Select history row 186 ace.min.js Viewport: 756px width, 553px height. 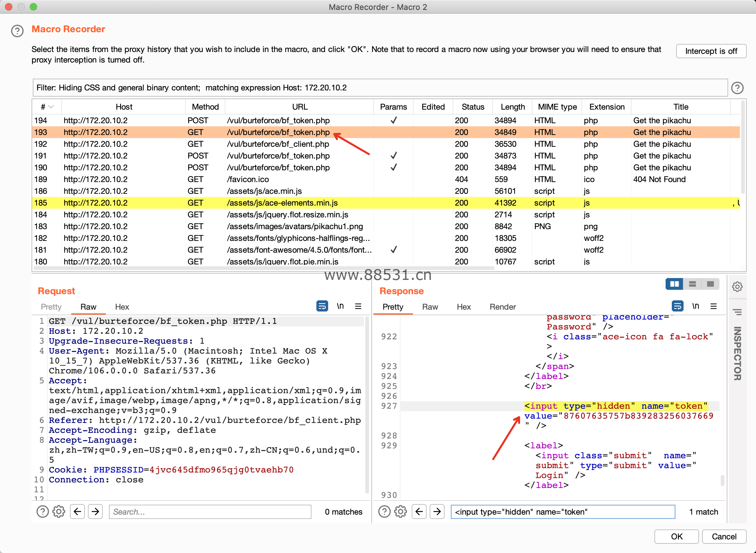(x=386, y=191)
